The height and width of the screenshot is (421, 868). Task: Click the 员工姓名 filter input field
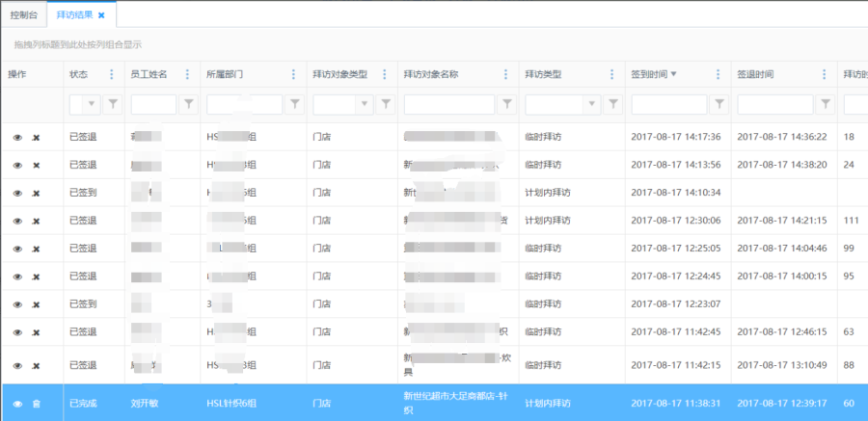(x=153, y=104)
